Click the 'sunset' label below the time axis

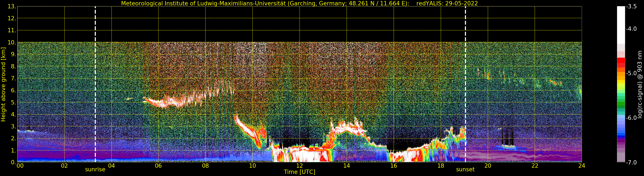(x=465, y=169)
